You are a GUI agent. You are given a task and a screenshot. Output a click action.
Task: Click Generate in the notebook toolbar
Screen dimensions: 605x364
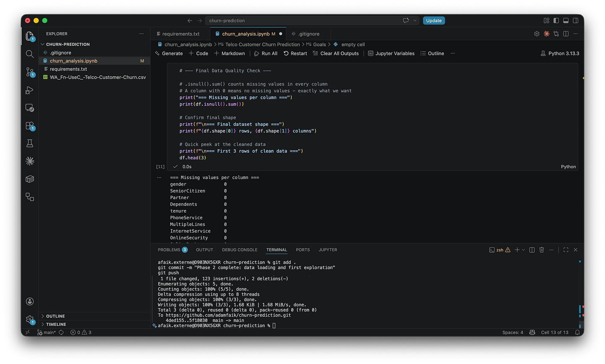[169, 53]
